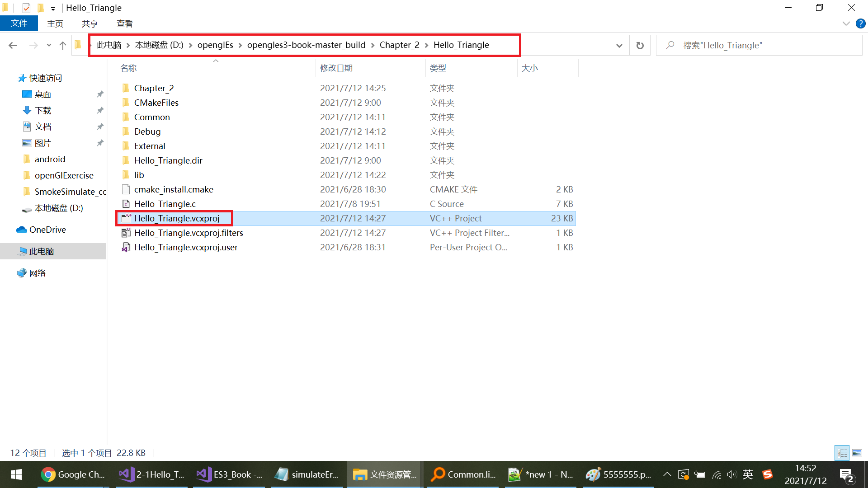Click the Hello_Triangle.vcxproj.user file icon

pos(126,247)
